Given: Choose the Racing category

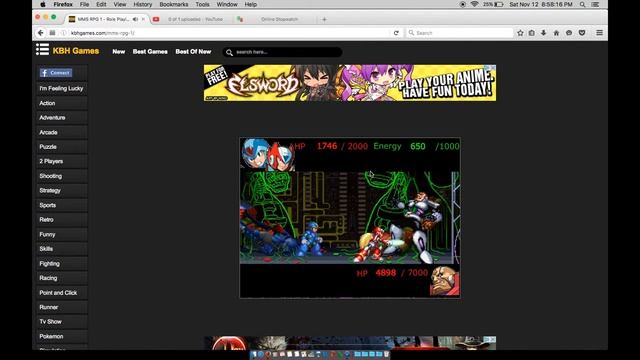Looking at the screenshot, I should click(62, 278).
